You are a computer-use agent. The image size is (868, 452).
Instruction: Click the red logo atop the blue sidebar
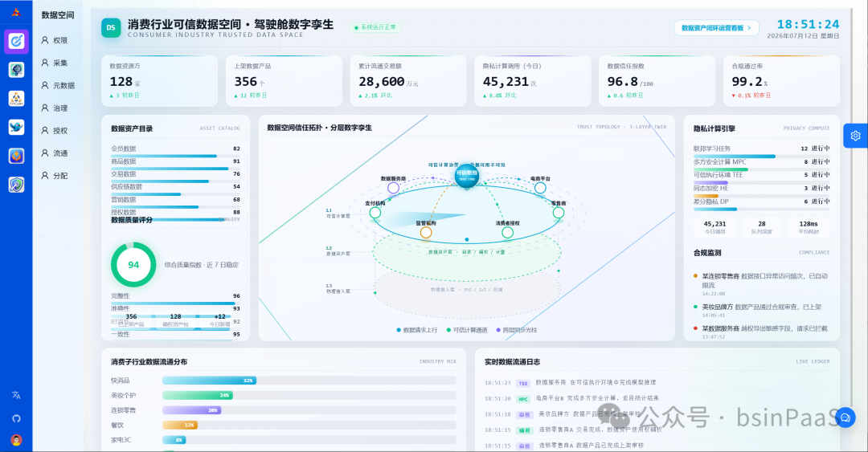tap(16, 12)
